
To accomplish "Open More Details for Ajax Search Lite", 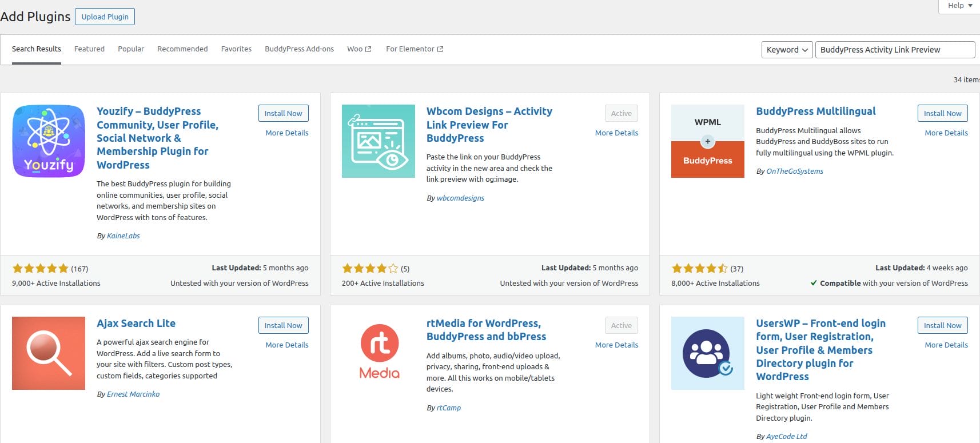I will pyautogui.click(x=286, y=345).
